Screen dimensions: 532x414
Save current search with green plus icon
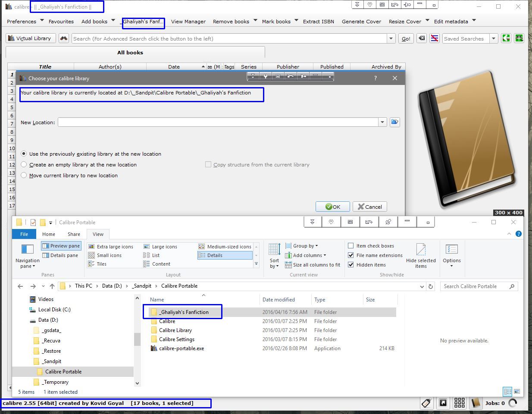pos(519,38)
